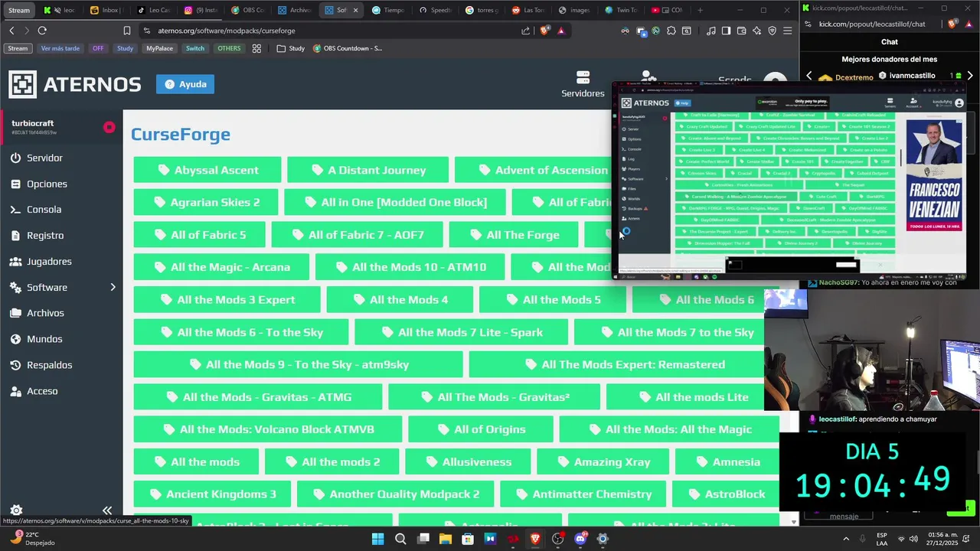
Task: Click the Acceso users icon
Action: click(15, 391)
